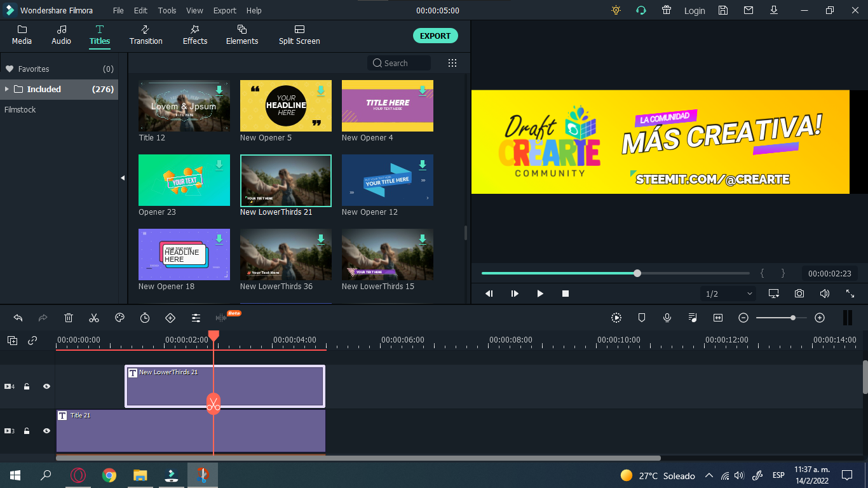Image resolution: width=868 pixels, height=488 pixels.
Task: Switch to the Transition tab
Action: [146, 36]
